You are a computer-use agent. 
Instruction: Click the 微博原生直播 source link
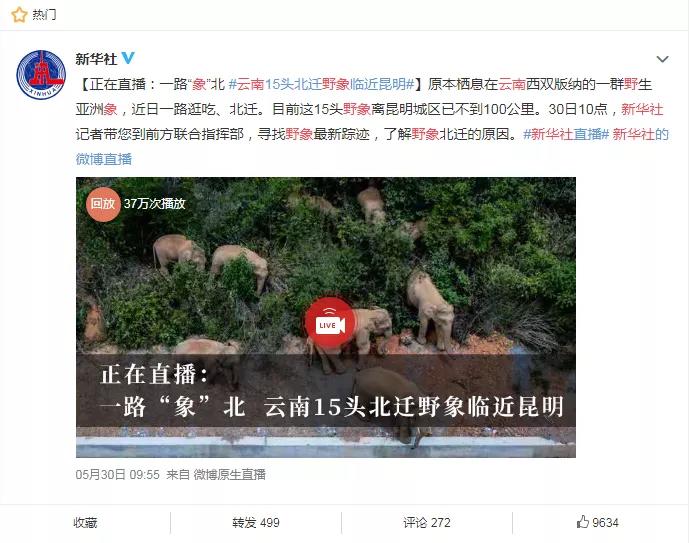coord(229,474)
